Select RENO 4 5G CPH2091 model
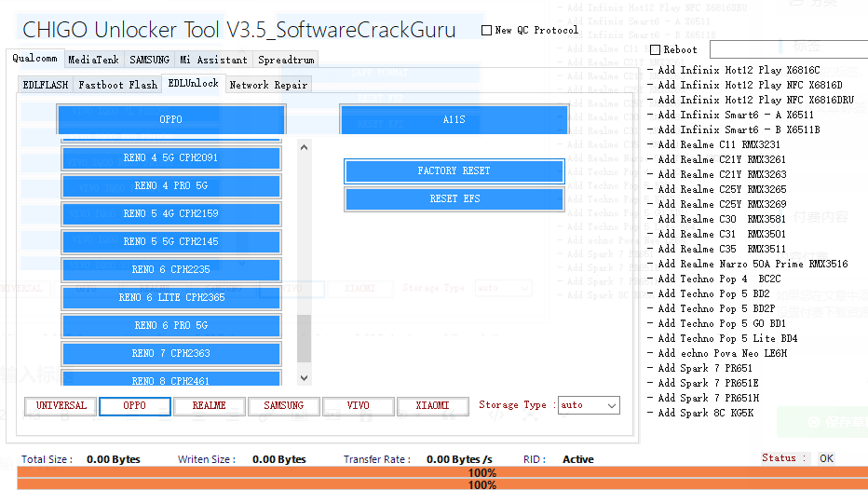The image size is (868, 490). click(x=170, y=157)
